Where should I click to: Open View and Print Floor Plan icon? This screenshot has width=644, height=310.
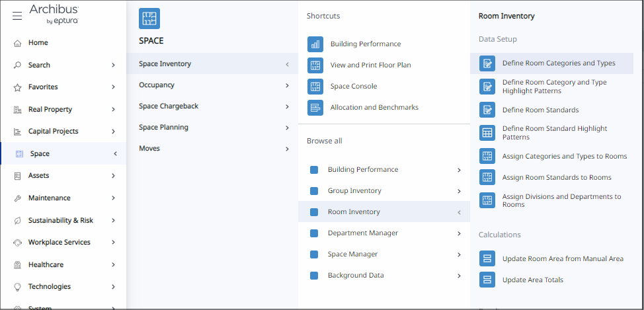click(x=315, y=65)
